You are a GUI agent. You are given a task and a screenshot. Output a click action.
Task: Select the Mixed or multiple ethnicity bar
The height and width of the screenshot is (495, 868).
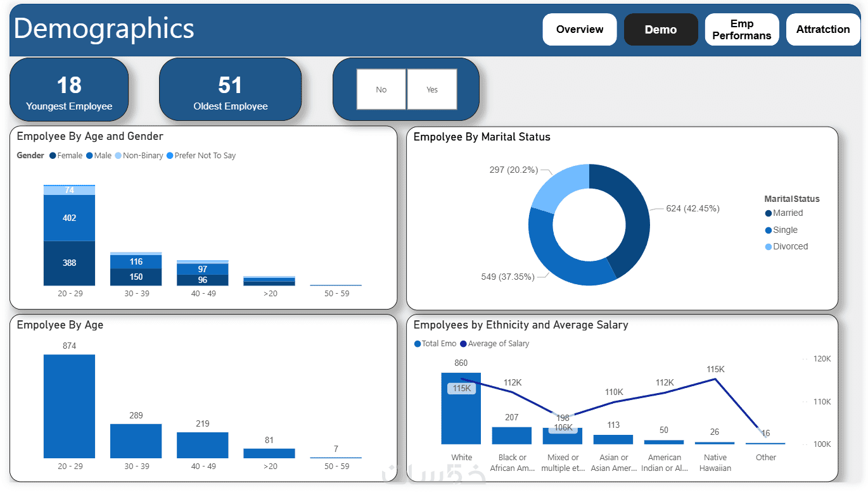click(563, 436)
